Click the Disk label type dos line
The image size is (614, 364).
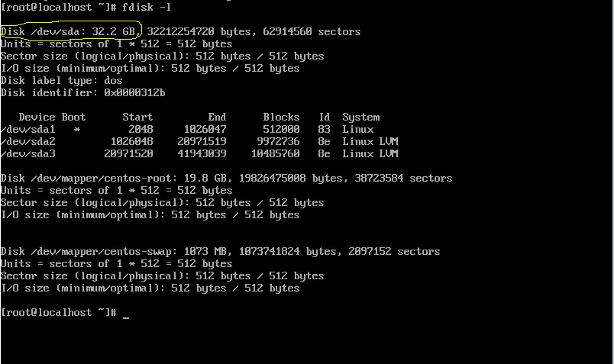click(x=62, y=81)
